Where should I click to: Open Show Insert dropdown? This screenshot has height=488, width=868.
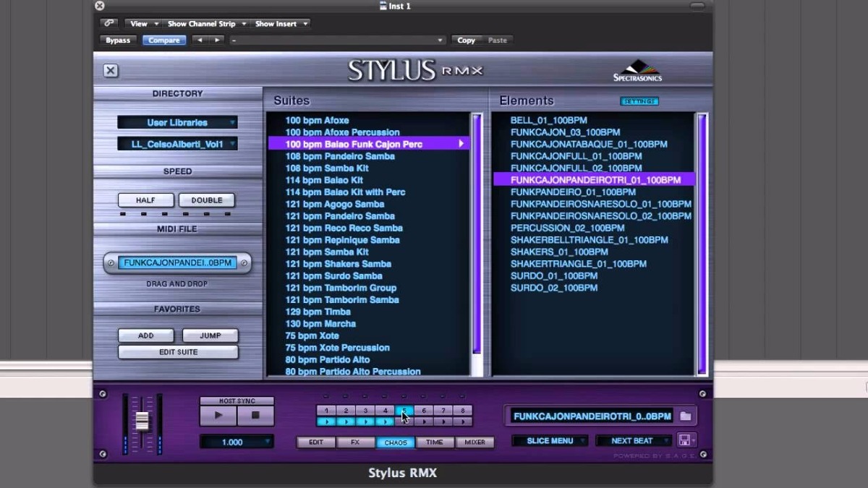click(x=281, y=24)
